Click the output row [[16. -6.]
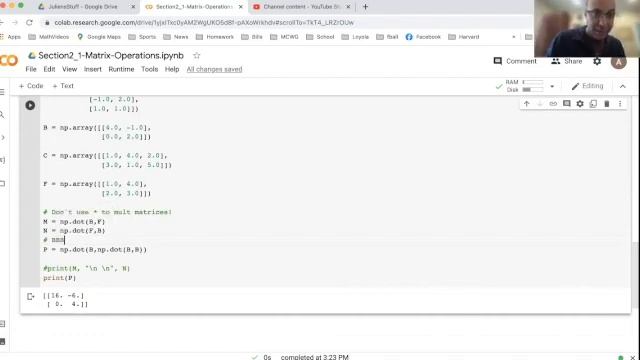Screen dimensions: 640x360 [63, 296]
